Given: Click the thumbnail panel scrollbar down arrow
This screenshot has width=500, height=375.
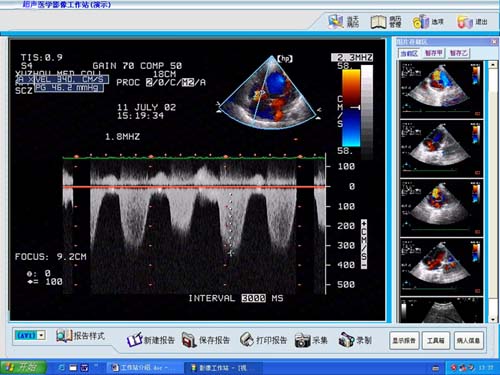Looking at the screenshot, I should pos(493,319).
